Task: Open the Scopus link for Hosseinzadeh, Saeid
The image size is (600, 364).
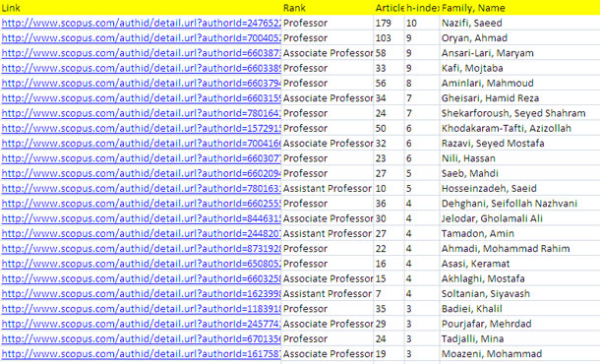Action: [x=141, y=188]
